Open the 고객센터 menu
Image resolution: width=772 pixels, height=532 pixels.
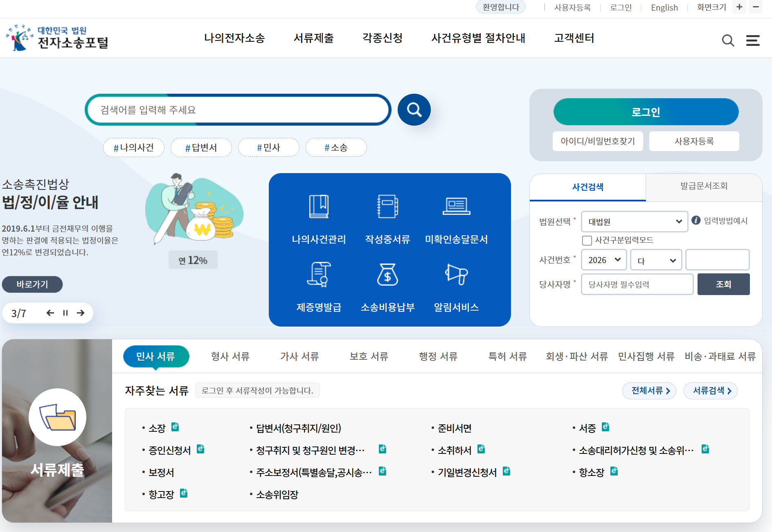pyautogui.click(x=574, y=38)
